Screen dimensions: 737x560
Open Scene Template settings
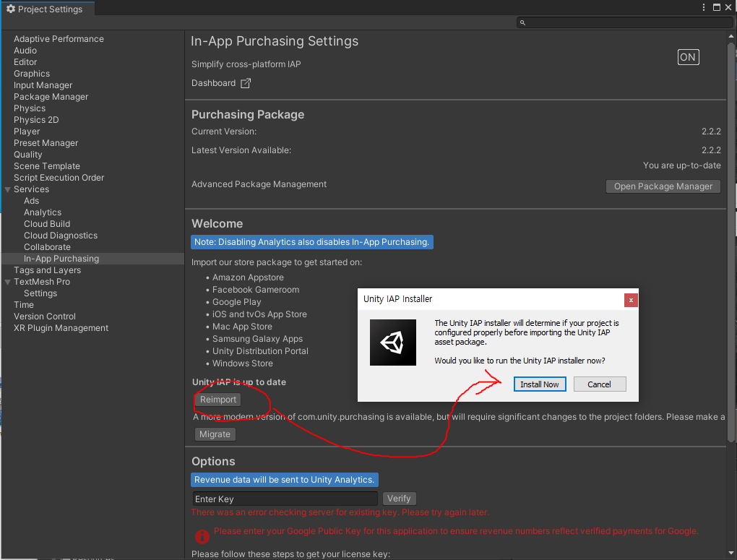click(46, 166)
